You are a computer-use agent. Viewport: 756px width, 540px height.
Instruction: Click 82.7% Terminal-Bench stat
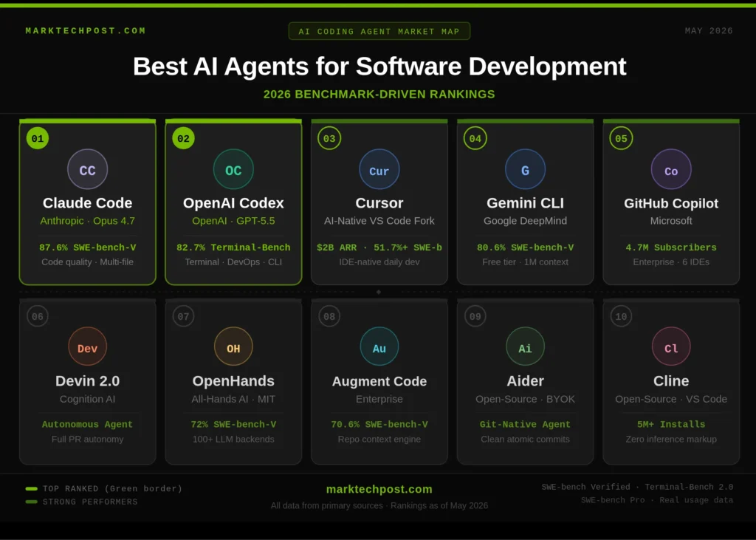[233, 247]
